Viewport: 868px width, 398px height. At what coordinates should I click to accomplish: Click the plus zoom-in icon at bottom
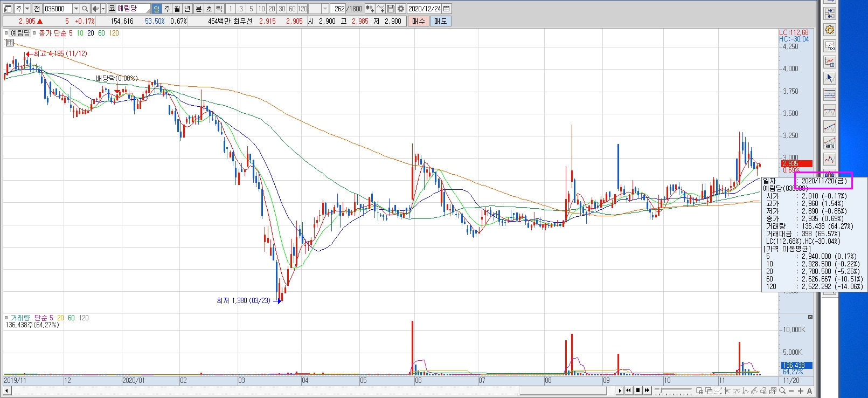tap(801, 391)
